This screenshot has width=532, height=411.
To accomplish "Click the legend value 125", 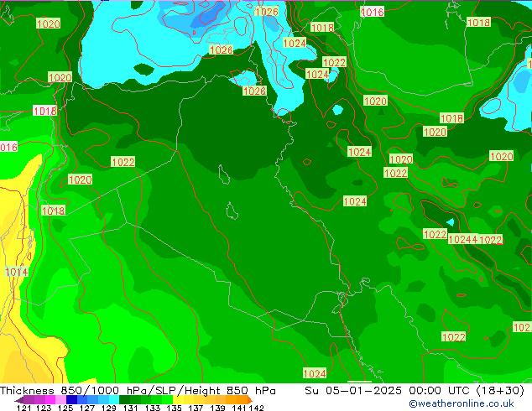I will (x=65, y=408).
